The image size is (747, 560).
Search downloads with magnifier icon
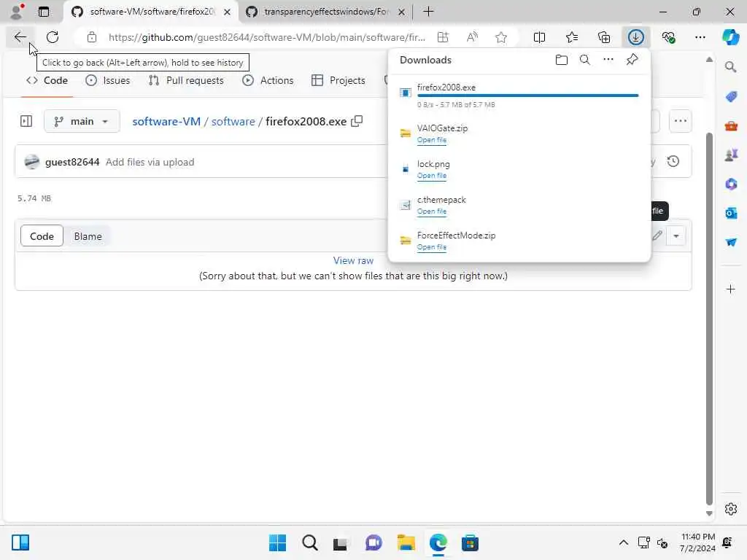(x=585, y=60)
